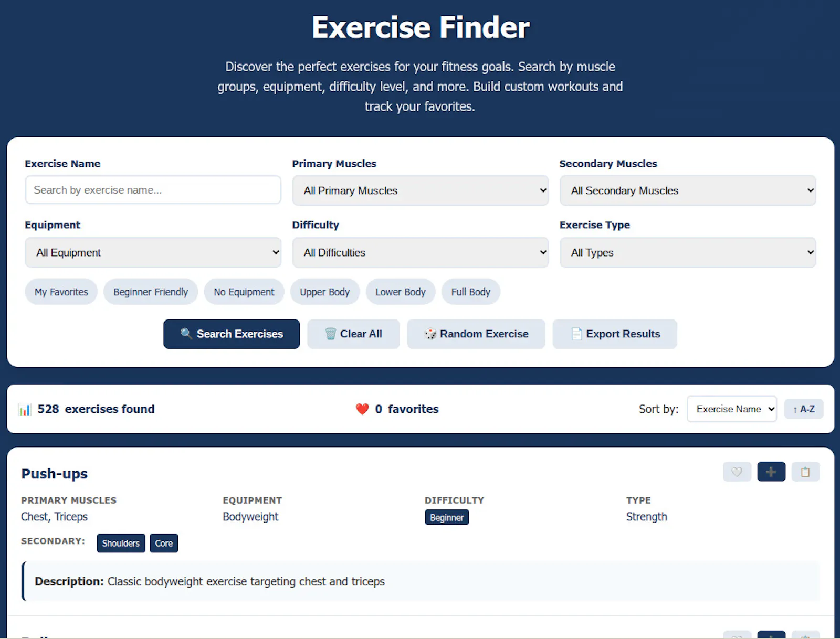Toggle the Beginner Friendly quick filter
Image resolution: width=840 pixels, height=639 pixels.
coord(151,292)
